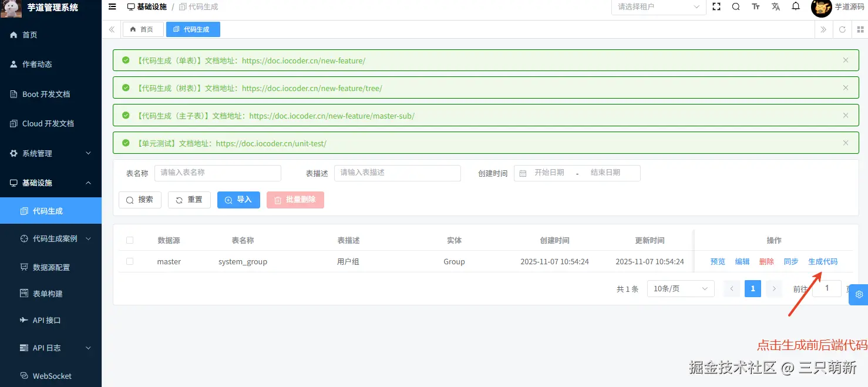Click the 重置 button
The width and height of the screenshot is (868, 387).
189,200
